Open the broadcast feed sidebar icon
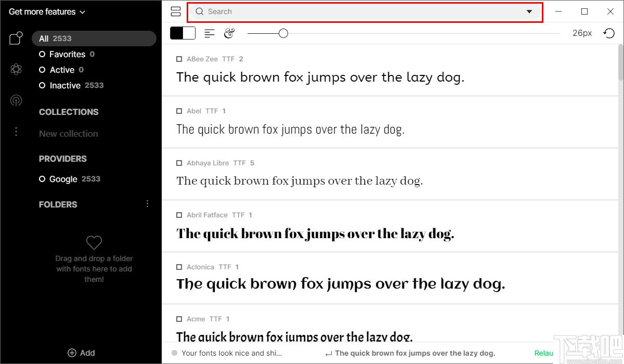This screenshot has height=364, width=624. [16, 100]
